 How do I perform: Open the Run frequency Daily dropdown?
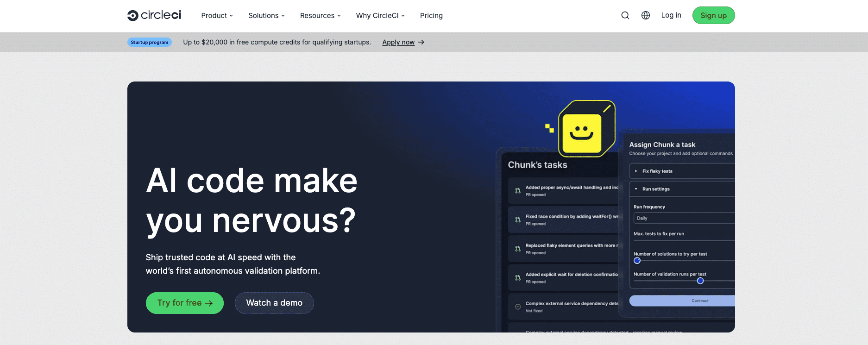684,218
